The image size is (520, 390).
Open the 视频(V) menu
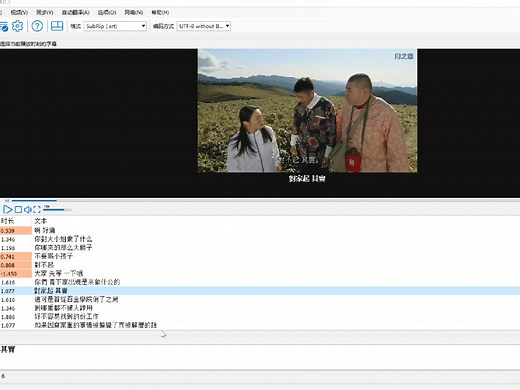click(x=19, y=12)
